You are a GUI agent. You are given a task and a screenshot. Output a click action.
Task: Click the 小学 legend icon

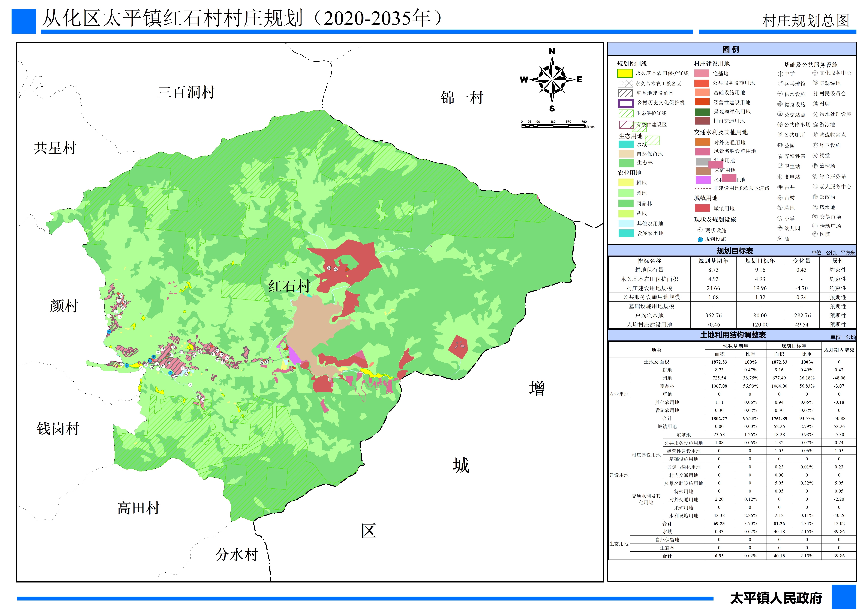(x=780, y=218)
